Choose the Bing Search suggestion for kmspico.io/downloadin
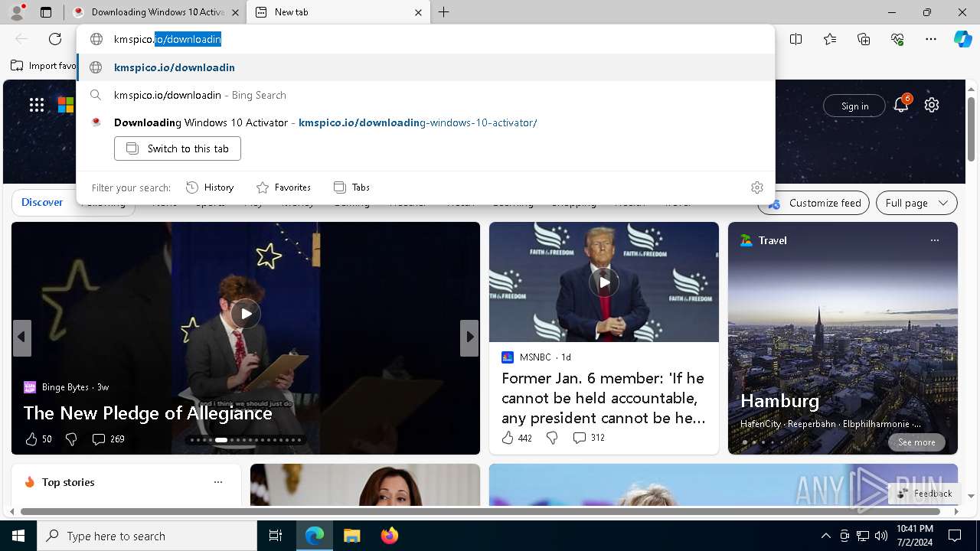 (x=425, y=95)
